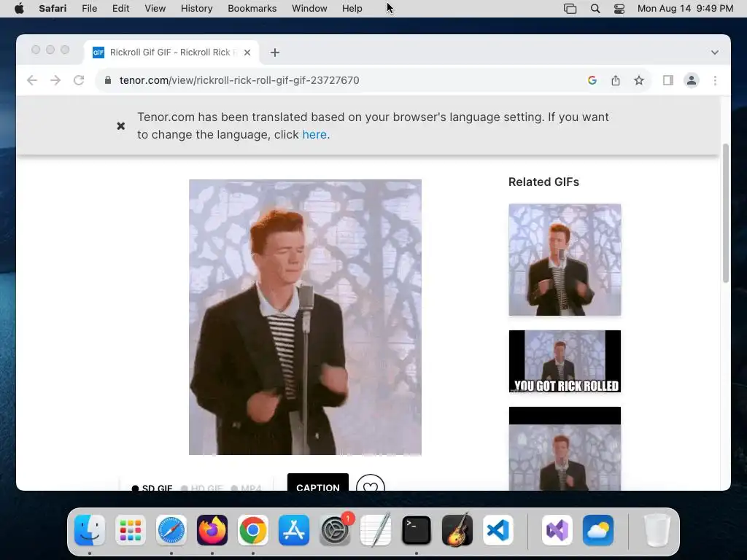747x560 pixels.
Task: Click the Google icon in address bar
Action: [x=592, y=80]
